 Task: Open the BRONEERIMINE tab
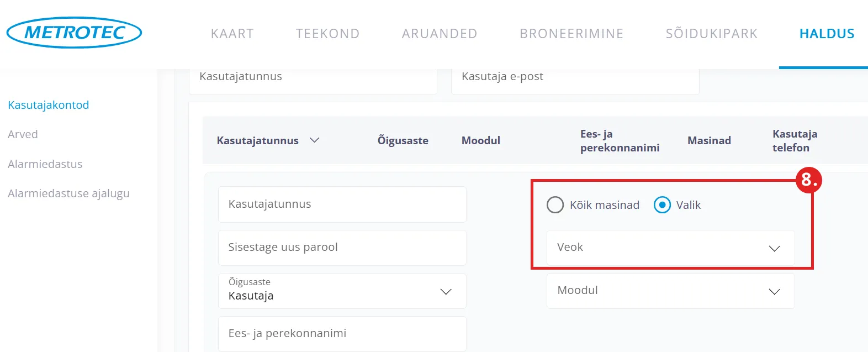tap(571, 34)
